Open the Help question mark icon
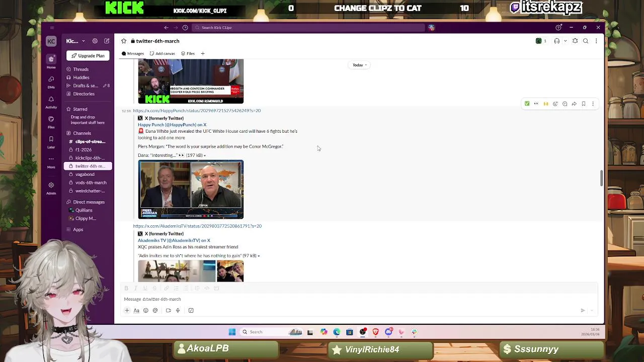 pos(558,28)
